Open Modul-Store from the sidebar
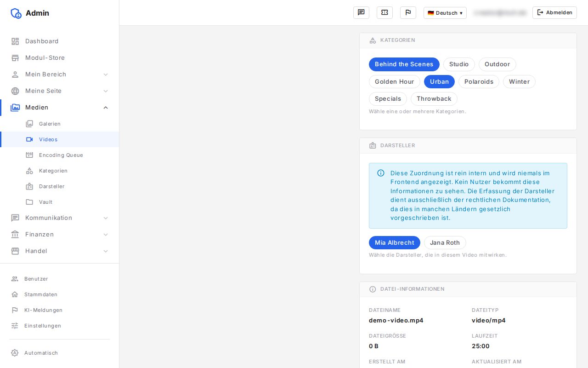588x368 pixels. 60,58
